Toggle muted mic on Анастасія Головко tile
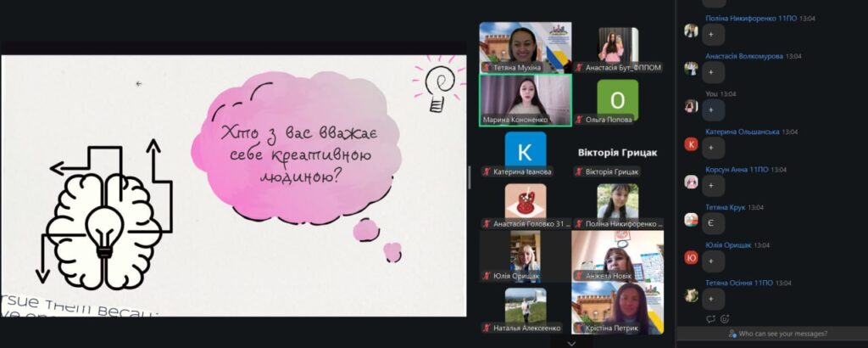Viewport: 868px width, 348px height. pyautogui.click(x=487, y=223)
